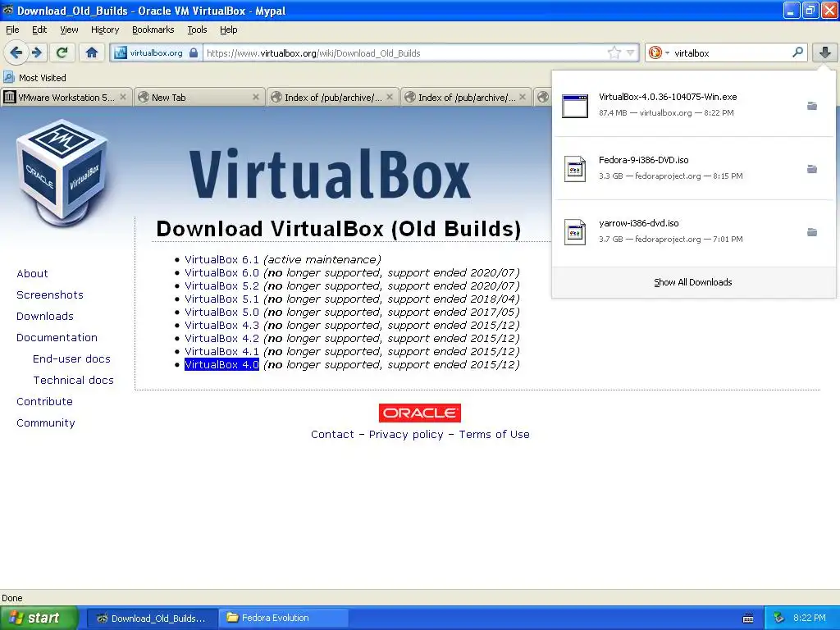Viewport: 840px width, 630px height.
Task: Open the search engine selector dropdown
Action: click(x=659, y=52)
